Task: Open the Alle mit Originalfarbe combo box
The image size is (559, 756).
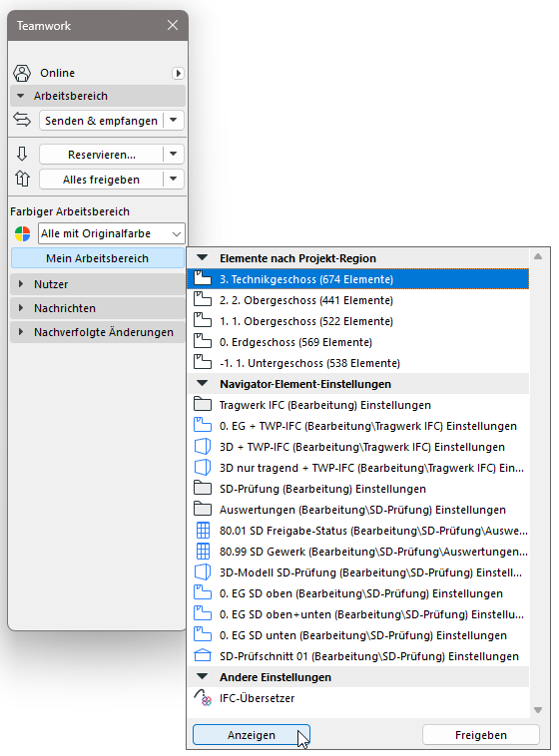Action: click(112, 233)
